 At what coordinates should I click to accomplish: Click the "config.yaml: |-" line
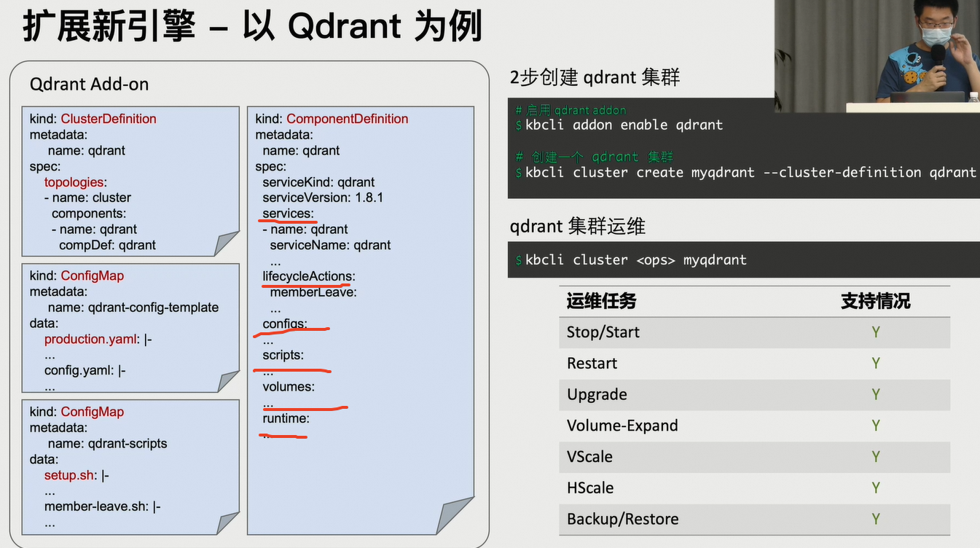pos(85,370)
